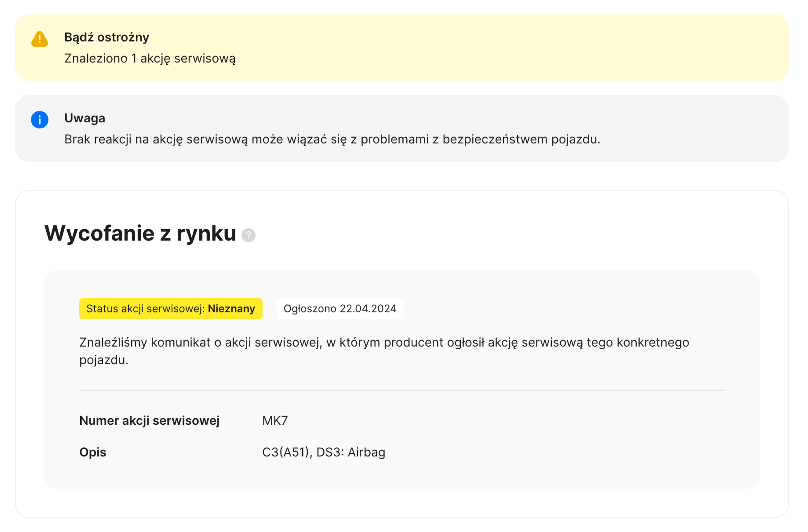This screenshot has width=808, height=532.
Task: Click the yellow caution banner background
Action: pyautogui.click(x=509, y=48)
